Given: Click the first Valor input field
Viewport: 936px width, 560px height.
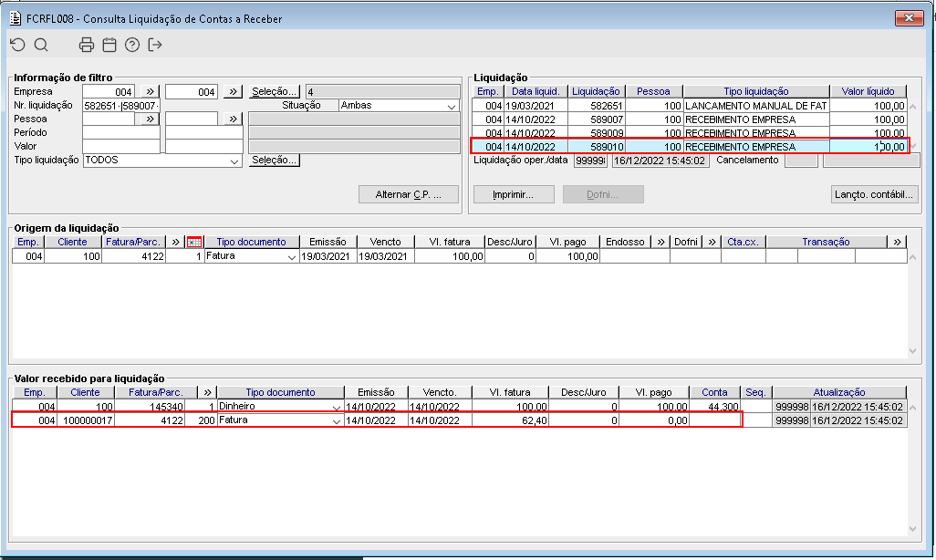Looking at the screenshot, I should point(121,146).
